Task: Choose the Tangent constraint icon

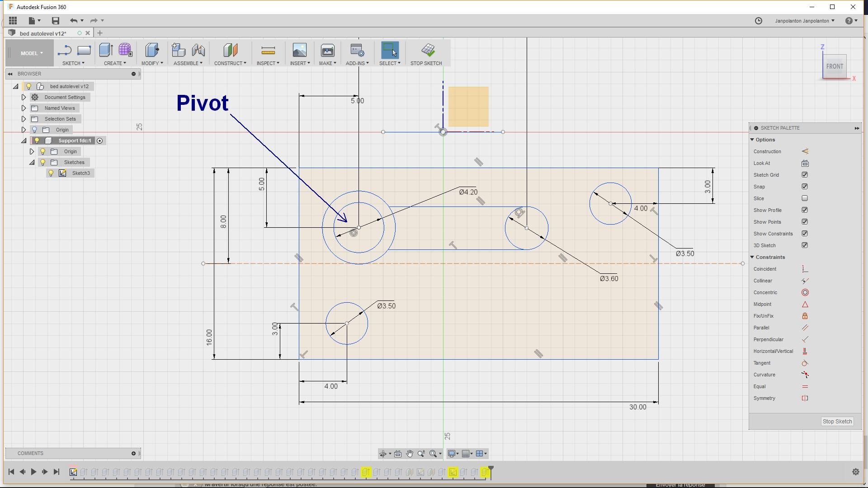Action: click(805, 363)
